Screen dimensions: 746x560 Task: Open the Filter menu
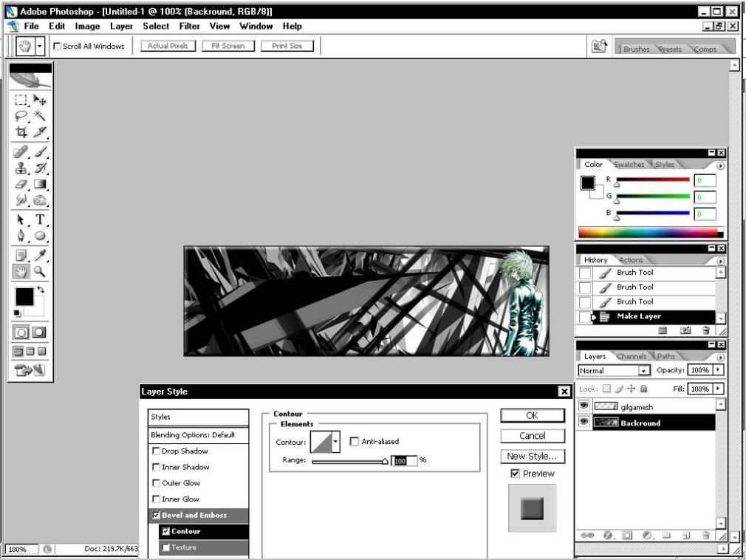click(189, 26)
